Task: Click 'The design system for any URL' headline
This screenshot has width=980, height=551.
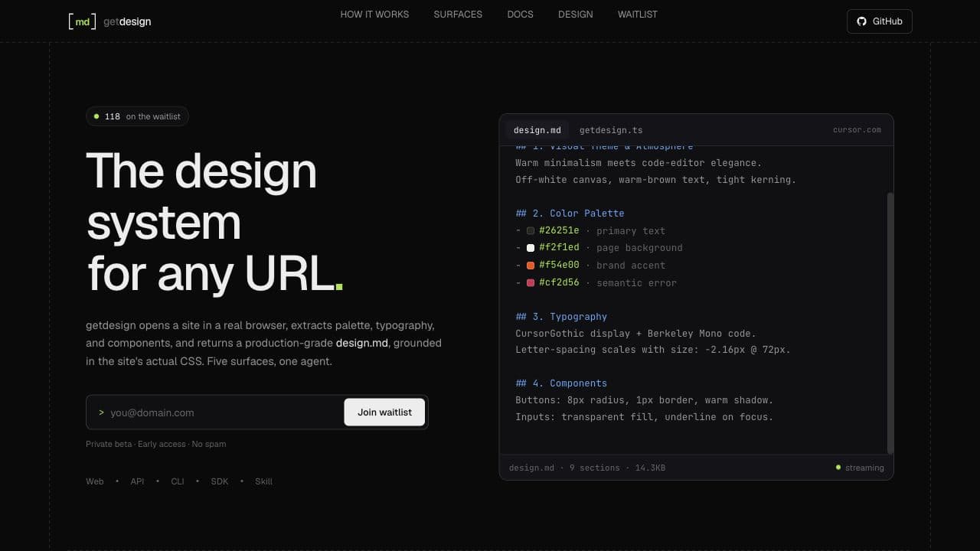Action: click(214, 222)
